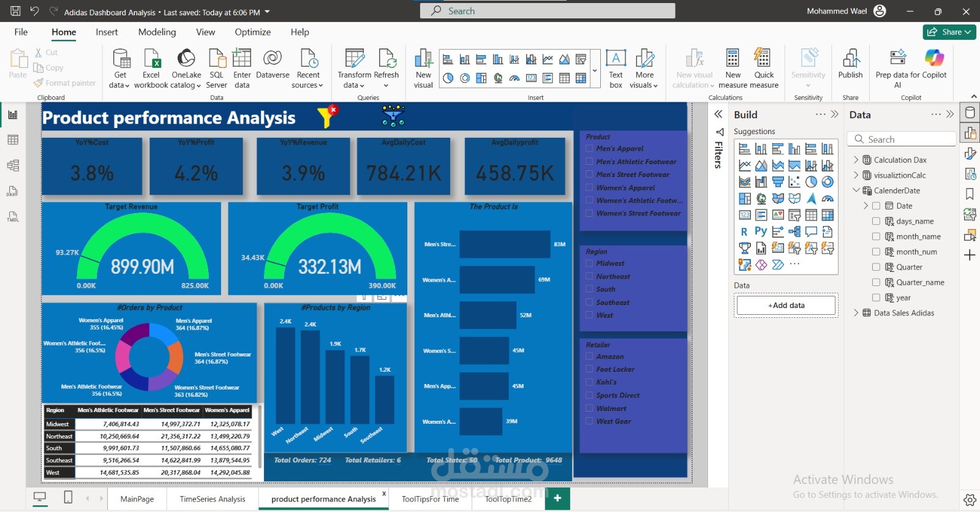Insert a New visual
The image size is (980, 512).
(423, 68)
